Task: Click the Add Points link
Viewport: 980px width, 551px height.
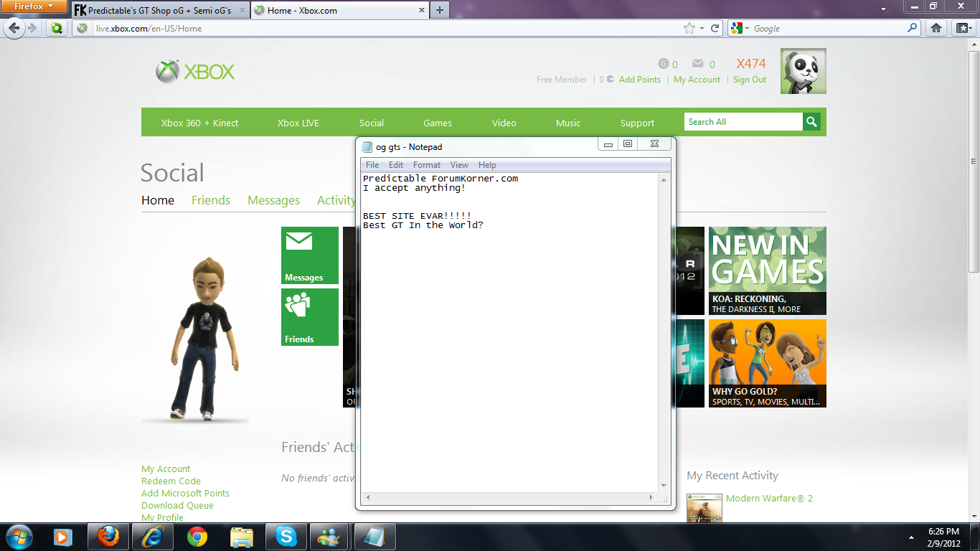Action: pyautogui.click(x=640, y=80)
